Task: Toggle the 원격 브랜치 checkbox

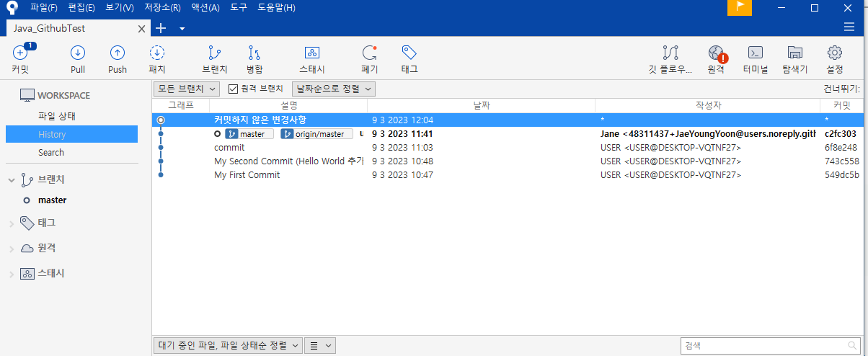Action: coord(233,89)
